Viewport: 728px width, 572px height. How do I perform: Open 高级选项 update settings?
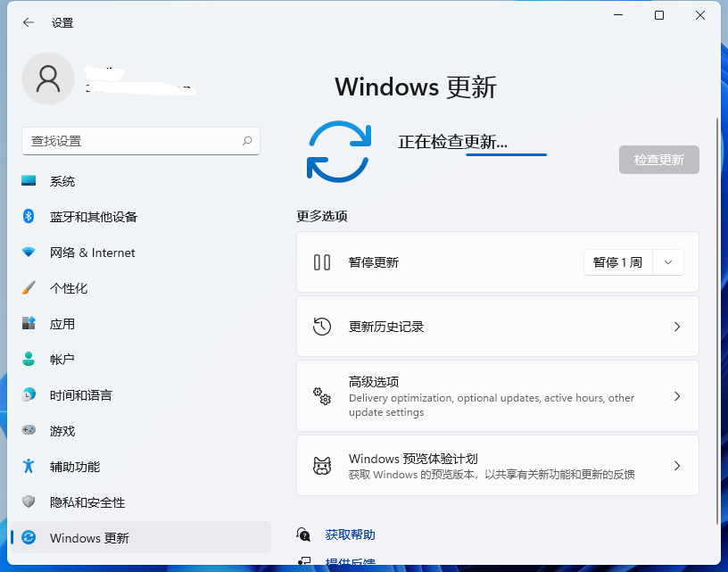(497, 395)
